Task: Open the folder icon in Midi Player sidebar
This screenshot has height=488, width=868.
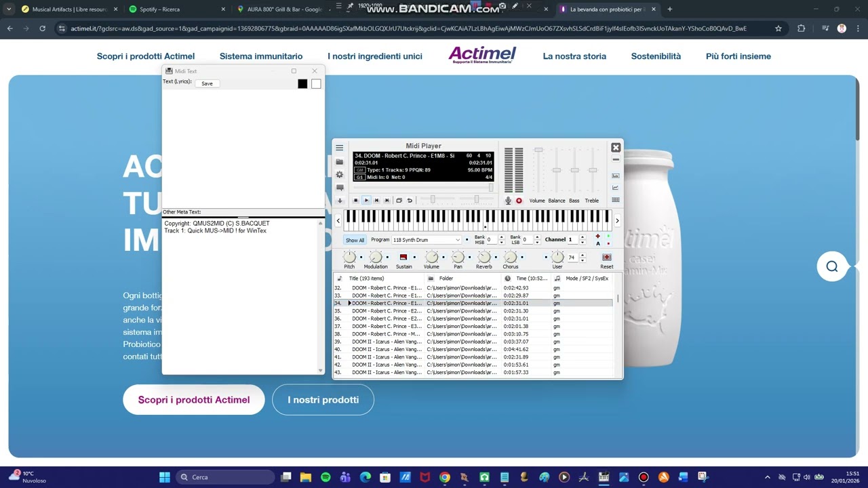Action: (340, 161)
